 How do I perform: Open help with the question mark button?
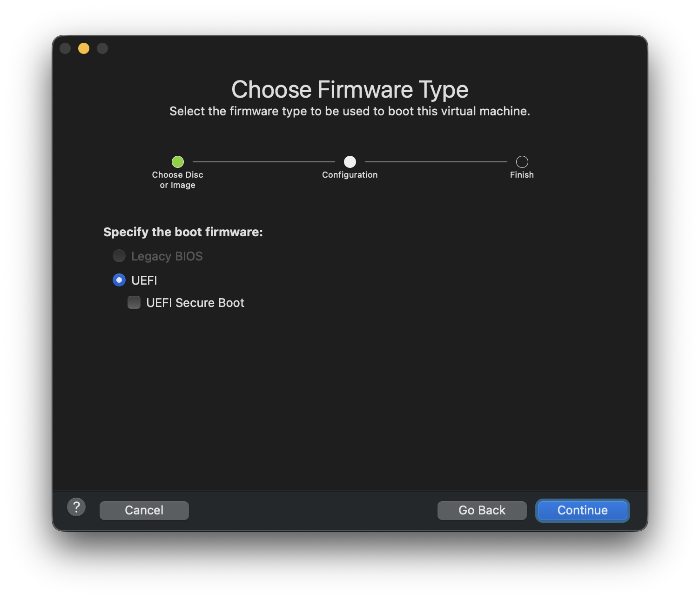(76, 507)
